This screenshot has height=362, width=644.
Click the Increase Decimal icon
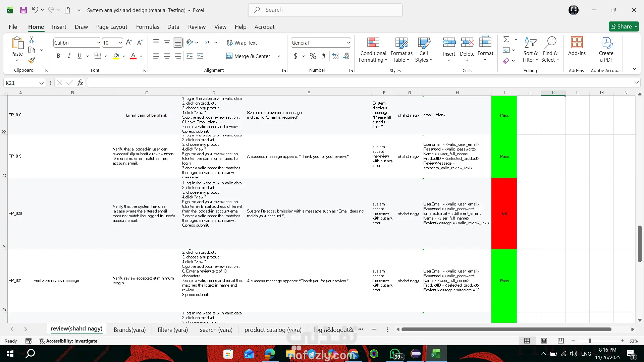tap(335, 56)
